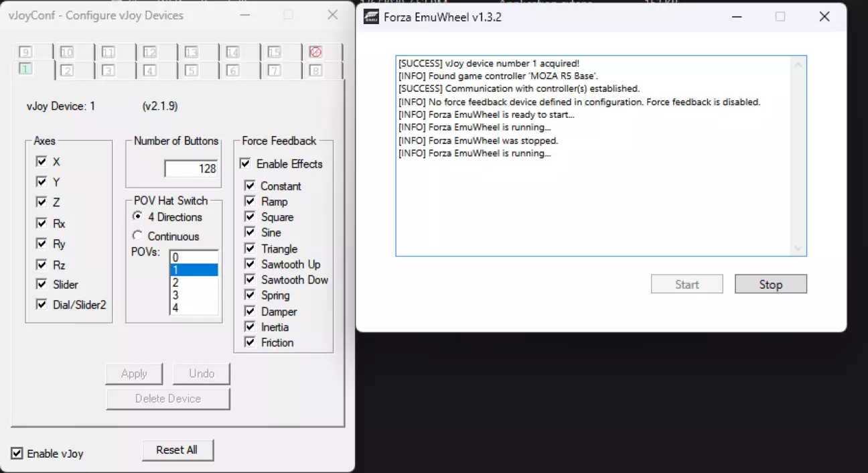Click the Reset All button
This screenshot has height=473, width=868.
point(177,450)
